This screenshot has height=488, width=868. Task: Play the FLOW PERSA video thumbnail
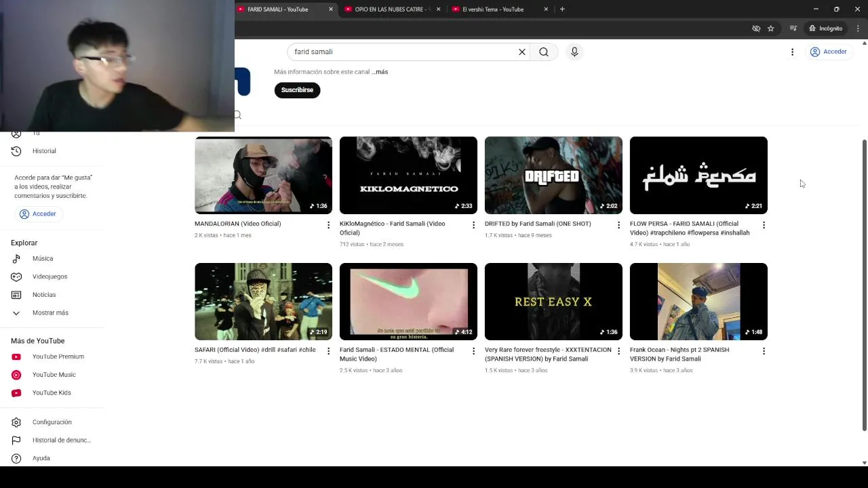click(x=698, y=176)
